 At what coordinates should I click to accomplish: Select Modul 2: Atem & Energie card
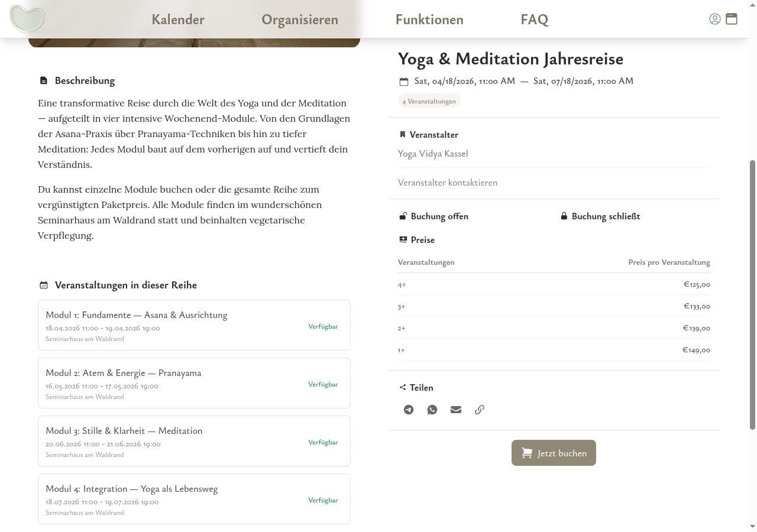point(194,383)
